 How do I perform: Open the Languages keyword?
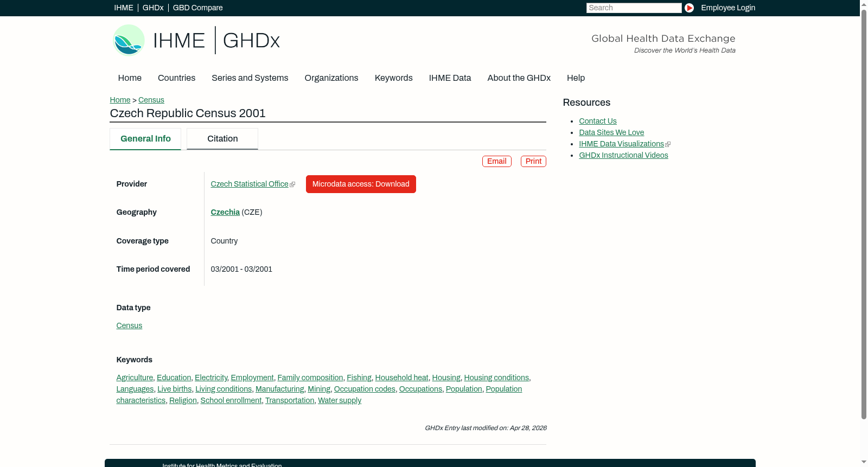click(135, 389)
